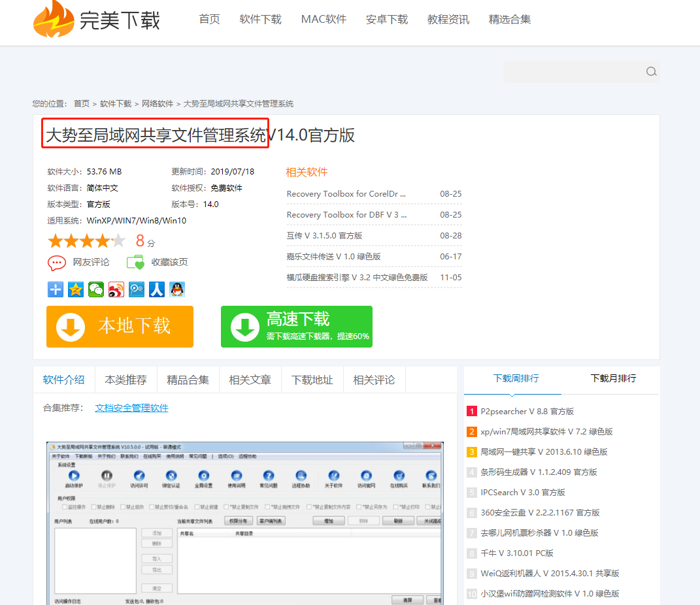Click 收藏该页 to bookmark page
Viewport: 700px width, 605px height.
coord(158,263)
